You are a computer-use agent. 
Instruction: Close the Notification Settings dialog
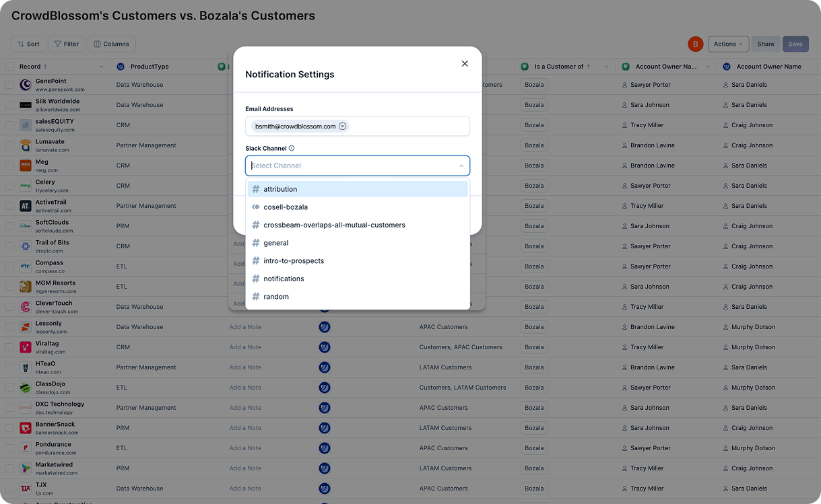[x=465, y=63]
